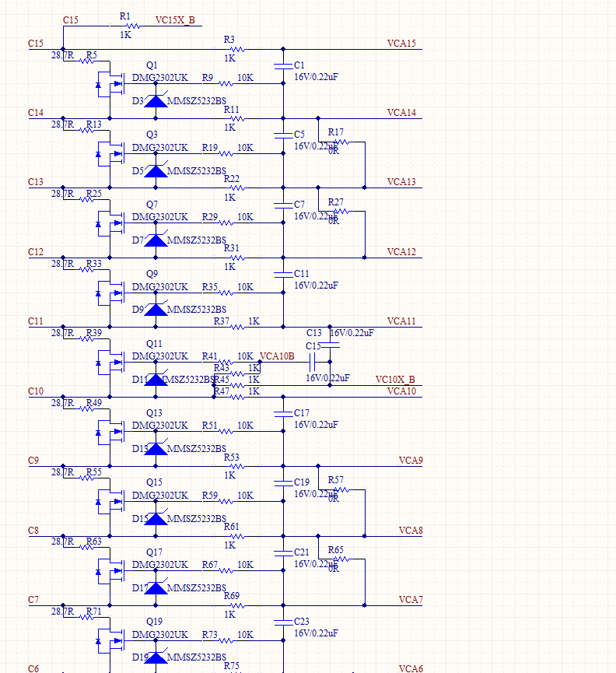Viewport: 616px width, 673px height.
Task: Click the Q1 designator text
Action: tap(152, 65)
